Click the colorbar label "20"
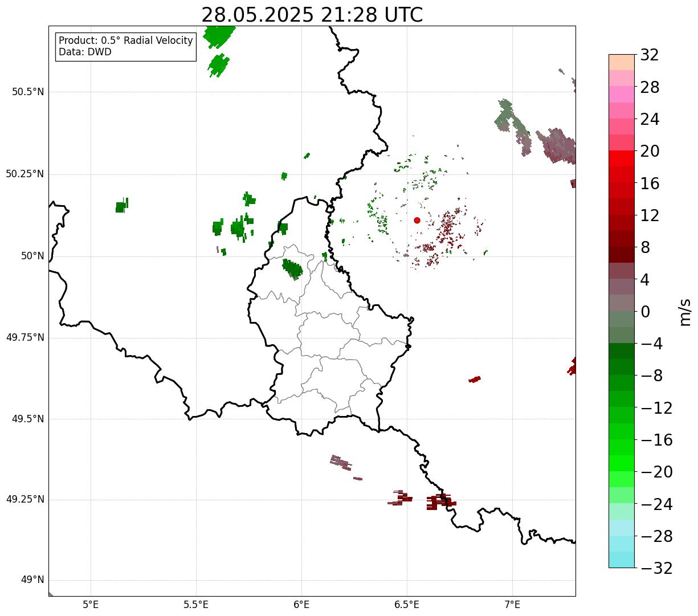Viewport: 698px width, 616px height. tap(650, 152)
